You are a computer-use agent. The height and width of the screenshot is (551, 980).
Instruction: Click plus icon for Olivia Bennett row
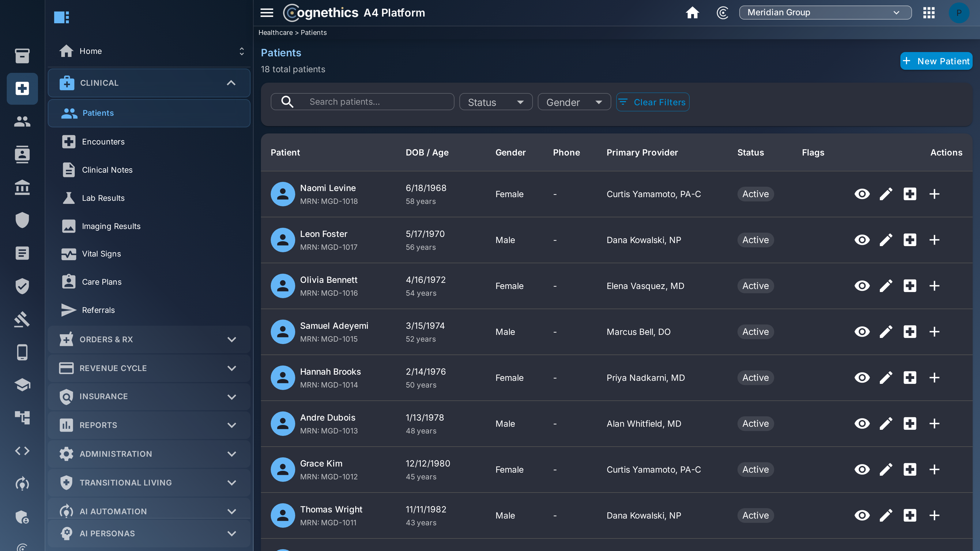pyautogui.click(x=934, y=286)
